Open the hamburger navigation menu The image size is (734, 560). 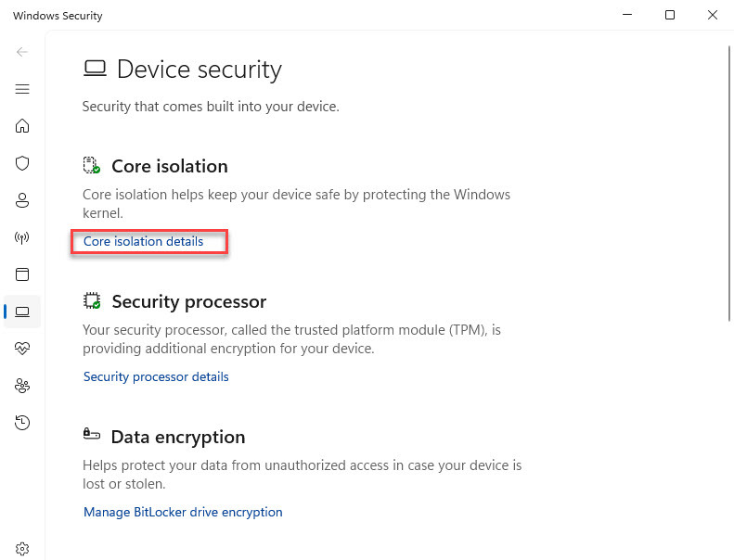(x=22, y=89)
